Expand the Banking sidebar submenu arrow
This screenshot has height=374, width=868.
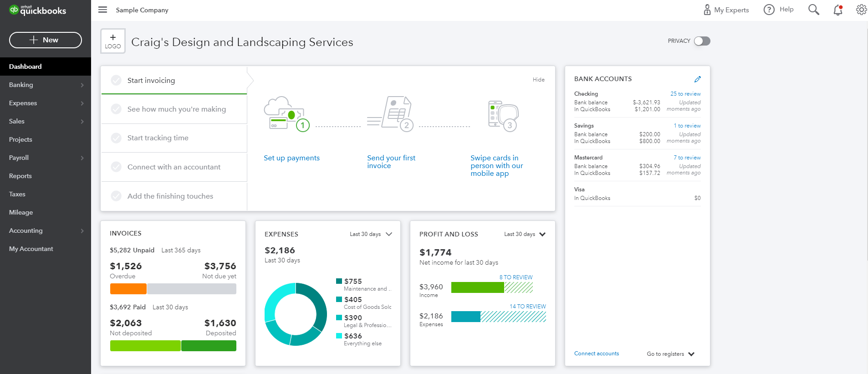click(82, 85)
